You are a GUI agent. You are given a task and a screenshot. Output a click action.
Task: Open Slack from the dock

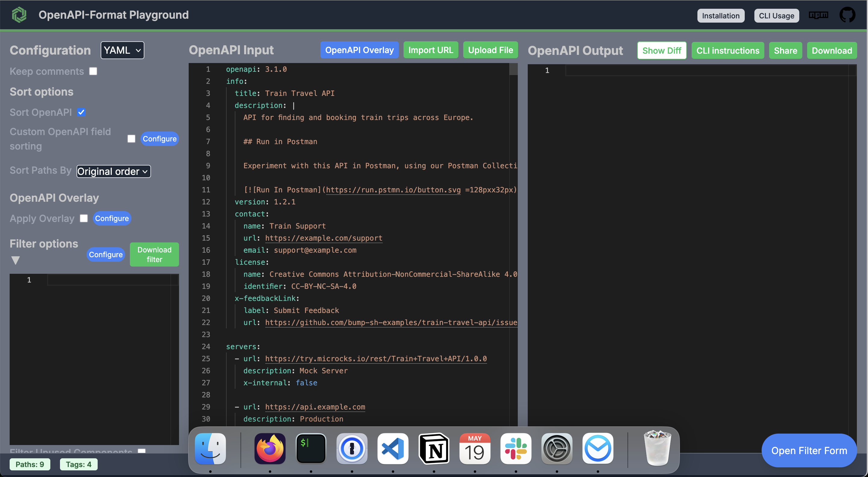click(x=516, y=449)
